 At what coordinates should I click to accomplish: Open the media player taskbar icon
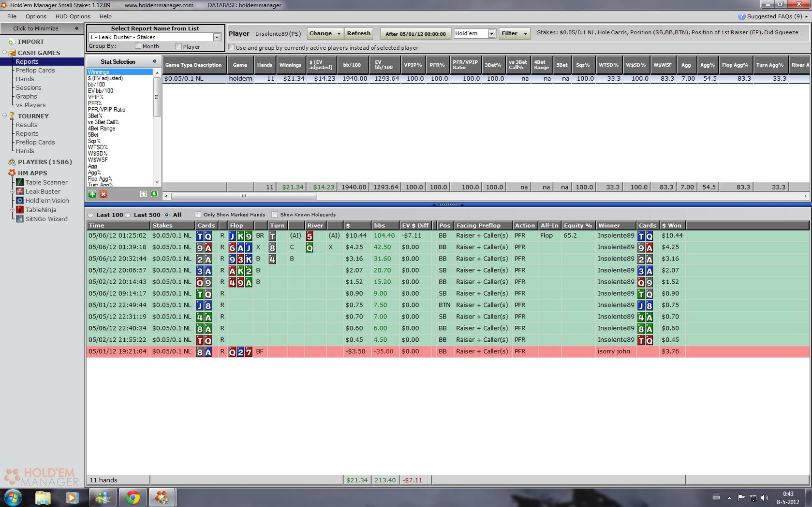[x=72, y=497]
